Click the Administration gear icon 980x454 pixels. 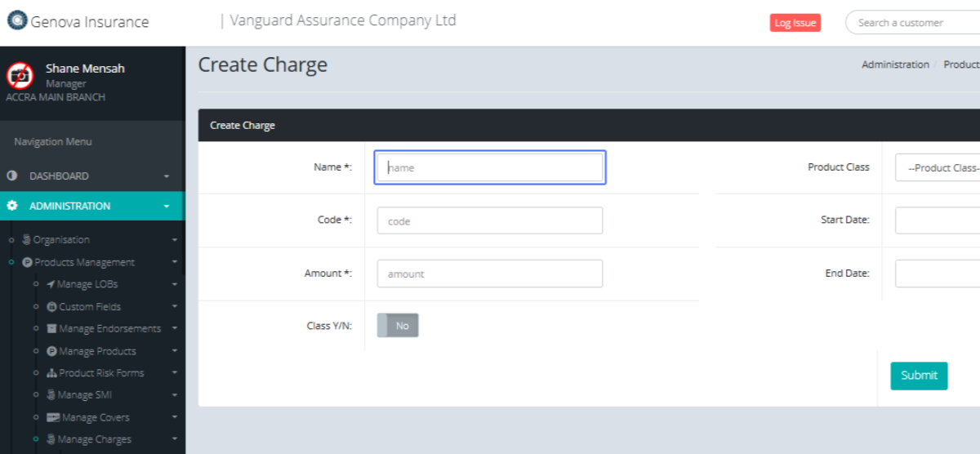12,206
